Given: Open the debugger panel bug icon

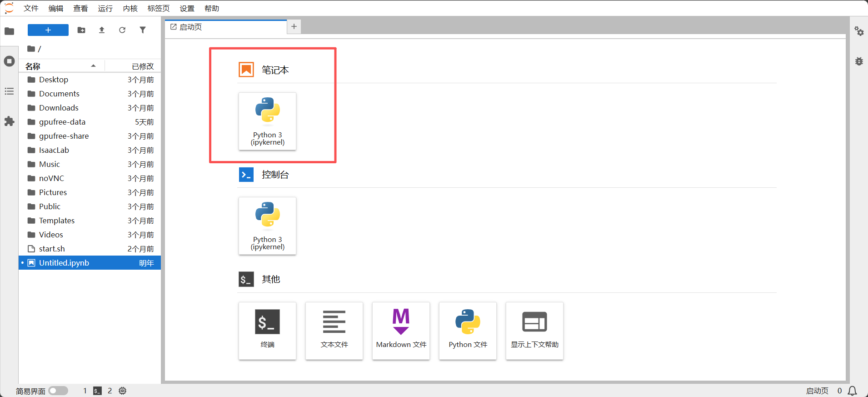Looking at the screenshot, I should click(859, 61).
